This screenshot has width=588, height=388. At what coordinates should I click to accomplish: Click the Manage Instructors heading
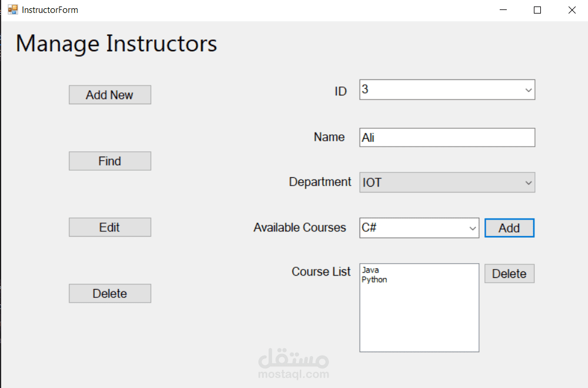click(x=116, y=44)
